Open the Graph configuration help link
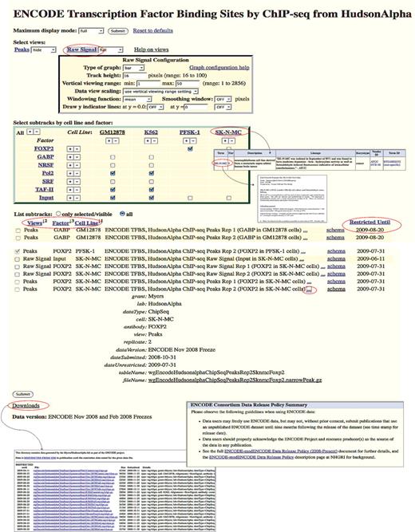This screenshot has height=532, width=415. click(219, 68)
